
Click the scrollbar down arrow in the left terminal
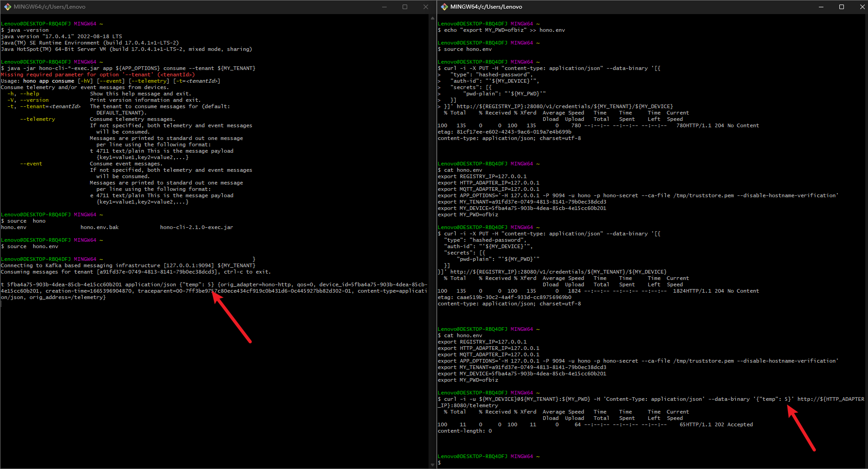tap(432, 464)
